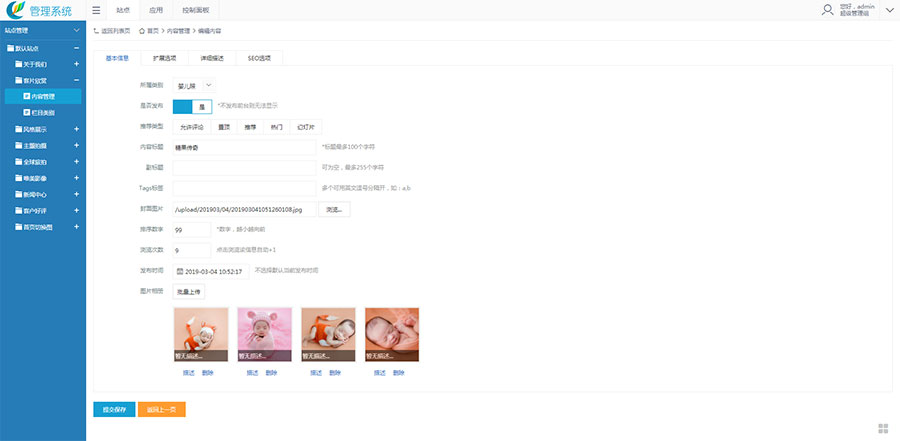Image resolution: width=900 pixels, height=441 pixels.
Task: Click the cover image path input field
Action: [x=245, y=210]
